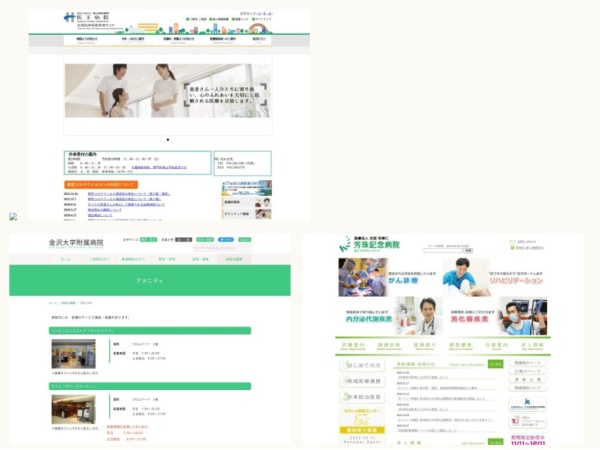The image size is (600, 450).
Task: Click the green カフェ「タリーズコーヒー」 section heading
Action: coord(150,386)
